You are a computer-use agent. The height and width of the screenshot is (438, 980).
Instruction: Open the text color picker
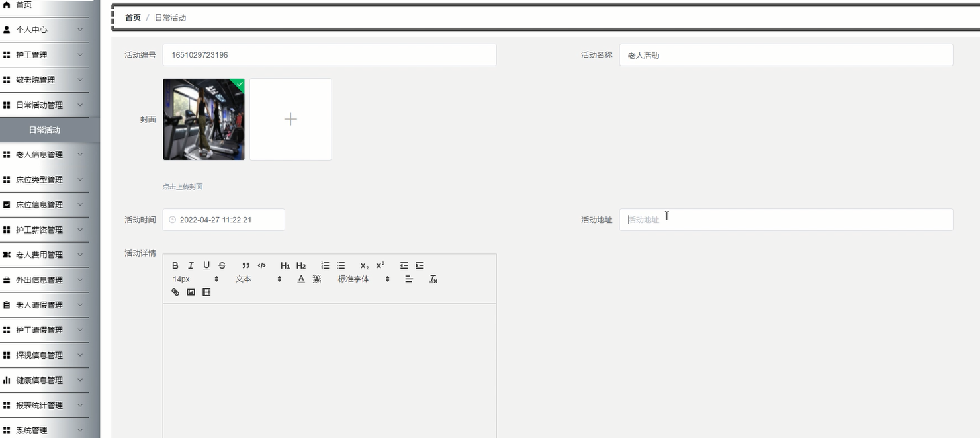(x=301, y=279)
